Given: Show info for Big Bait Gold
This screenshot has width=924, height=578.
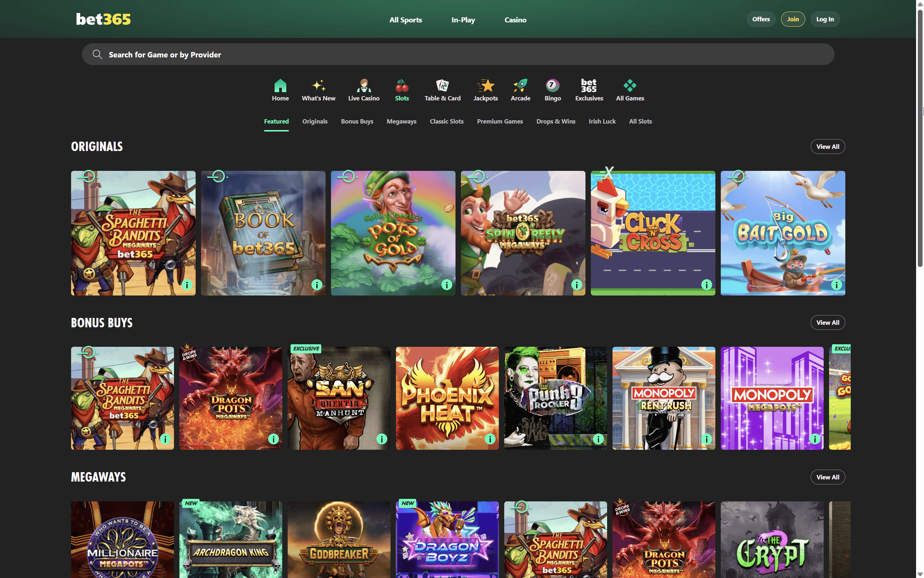Looking at the screenshot, I should pos(836,285).
